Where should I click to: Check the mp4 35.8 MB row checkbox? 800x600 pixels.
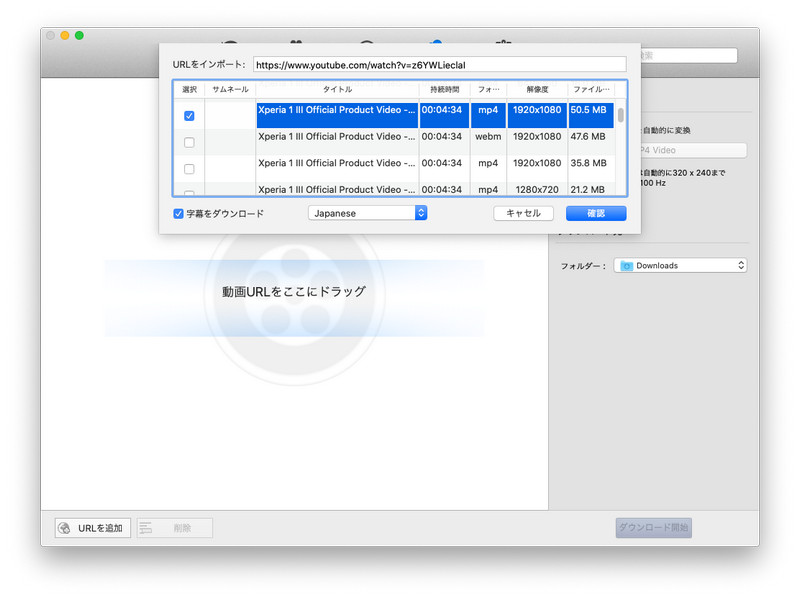click(189, 169)
